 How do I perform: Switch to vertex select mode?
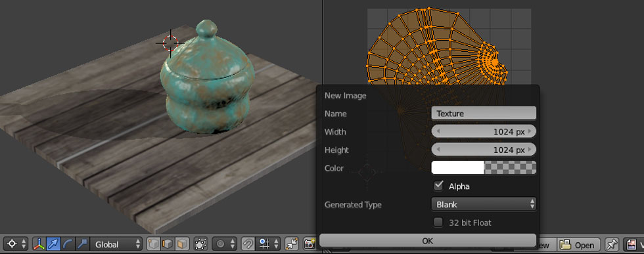(154, 244)
